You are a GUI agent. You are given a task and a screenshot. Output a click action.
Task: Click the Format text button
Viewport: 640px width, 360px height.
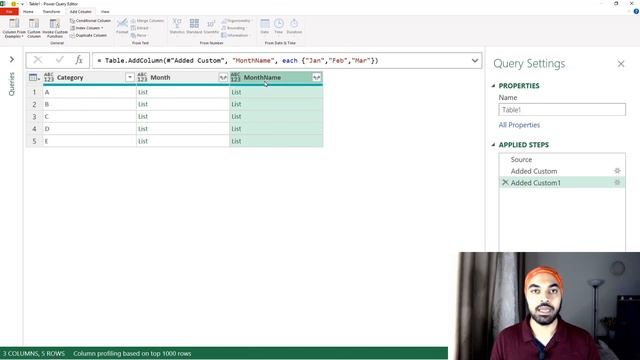tap(122, 27)
